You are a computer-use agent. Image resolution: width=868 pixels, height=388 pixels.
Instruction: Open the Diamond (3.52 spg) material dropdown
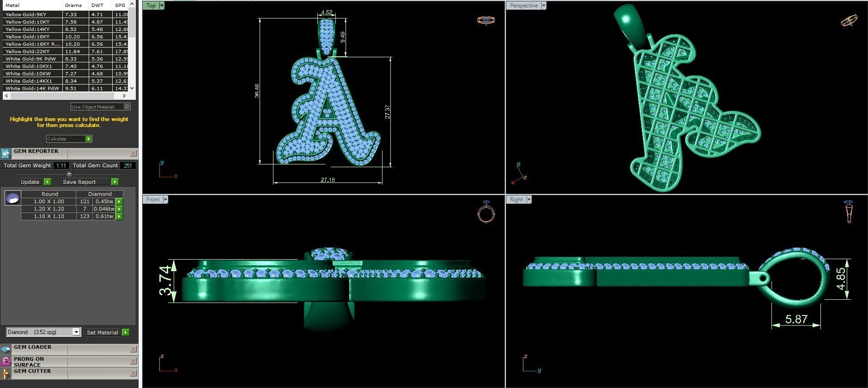76,332
